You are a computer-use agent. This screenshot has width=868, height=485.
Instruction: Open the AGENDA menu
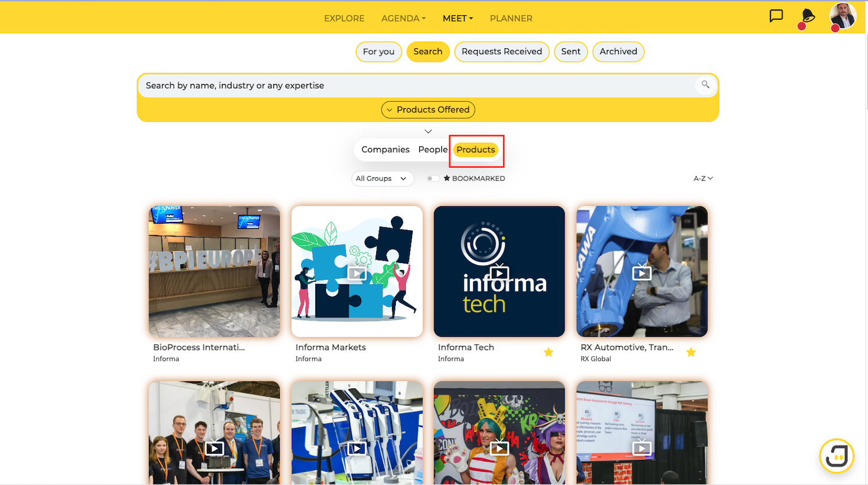pyautogui.click(x=403, y=19)
